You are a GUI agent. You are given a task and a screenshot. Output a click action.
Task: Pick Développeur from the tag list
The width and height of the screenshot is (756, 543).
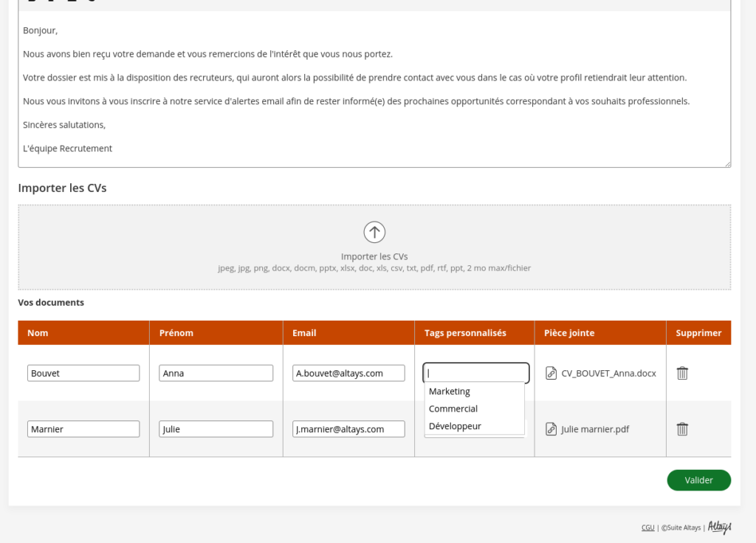[455, 426]
